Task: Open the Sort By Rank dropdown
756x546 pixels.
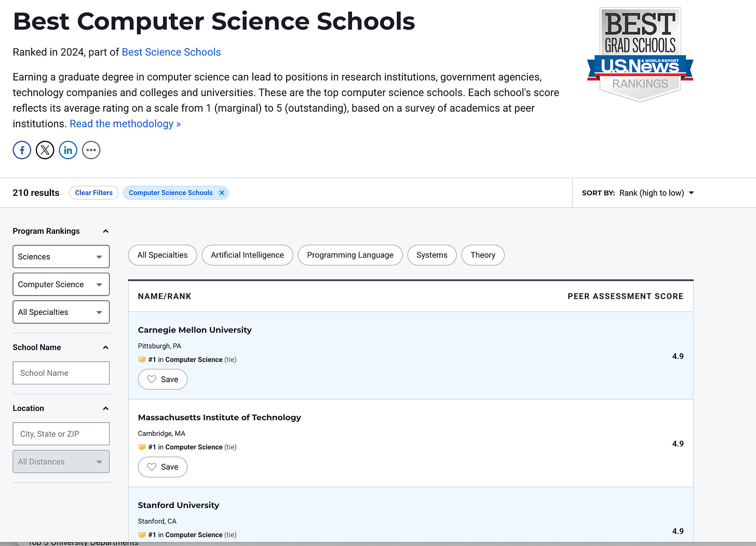Action: [656, 193]
